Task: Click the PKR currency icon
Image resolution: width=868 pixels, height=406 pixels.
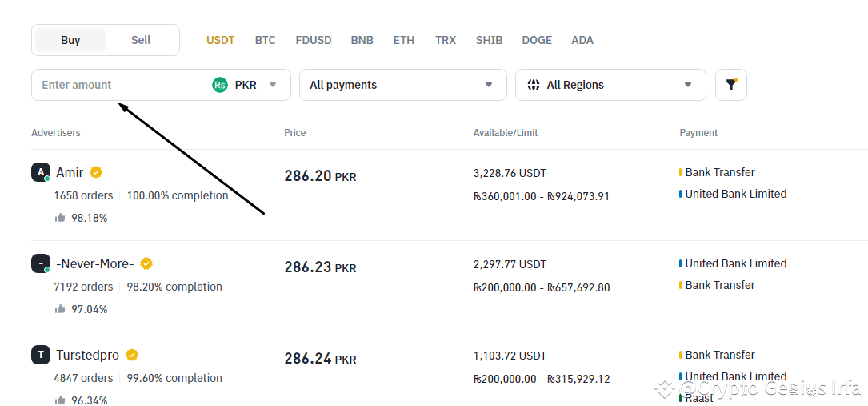Action: (220, 85)
